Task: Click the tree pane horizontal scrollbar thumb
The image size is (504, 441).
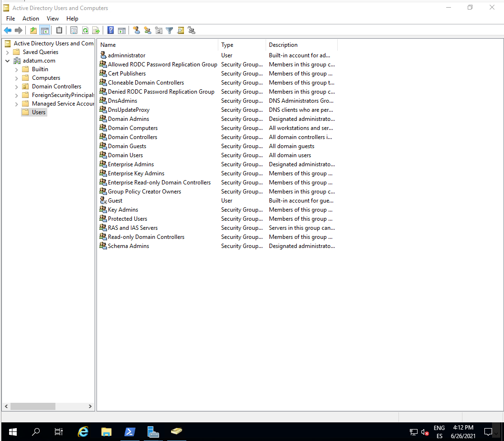Action: [x=33, y=406]
